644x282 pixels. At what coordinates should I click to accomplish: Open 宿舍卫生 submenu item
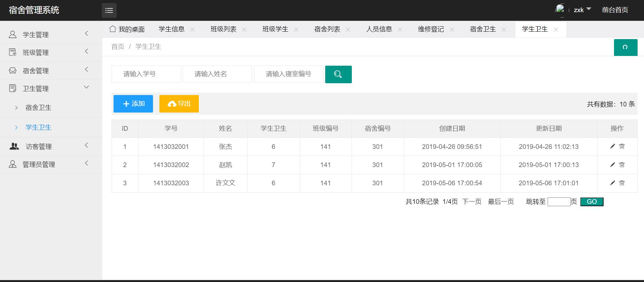pyautogui.click(x=38, y=107)
